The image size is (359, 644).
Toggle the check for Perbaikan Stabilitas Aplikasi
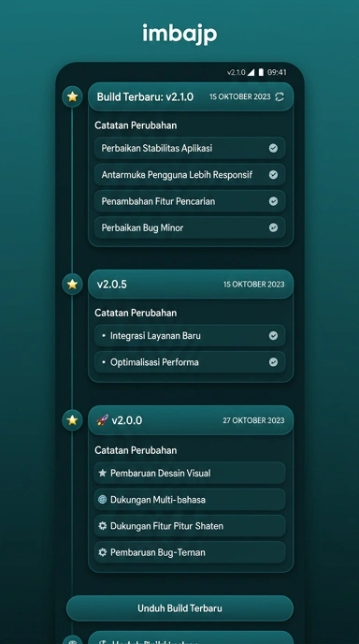[273, 148]
